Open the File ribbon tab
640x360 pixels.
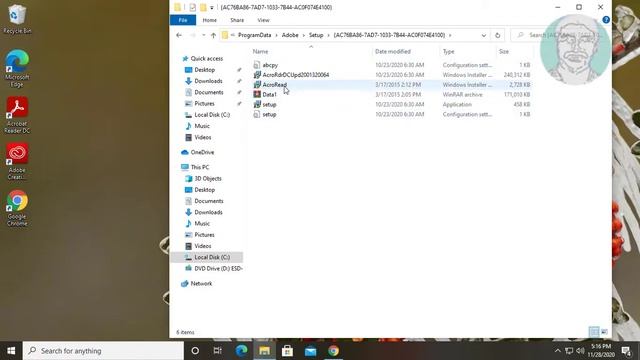pos(182,20)
